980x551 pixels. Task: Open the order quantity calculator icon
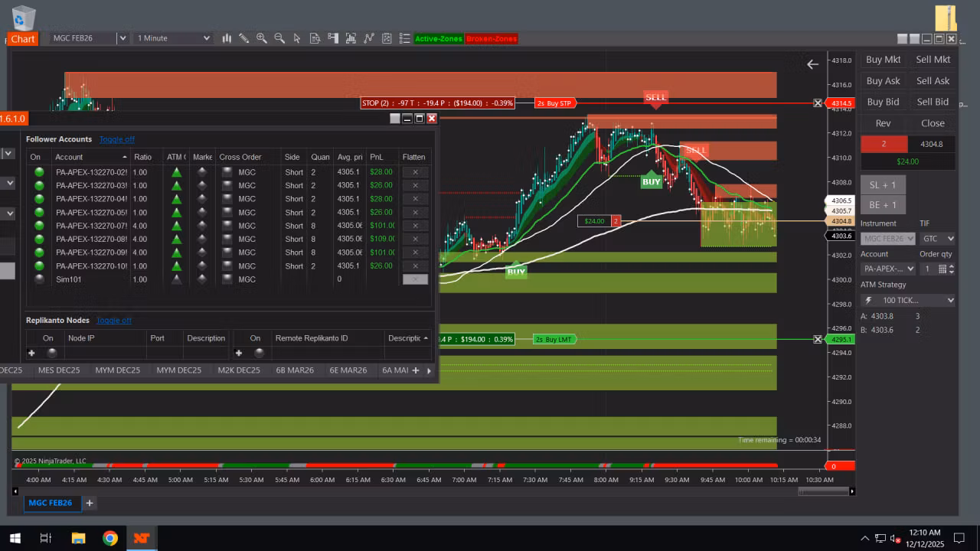coord(942,269)
